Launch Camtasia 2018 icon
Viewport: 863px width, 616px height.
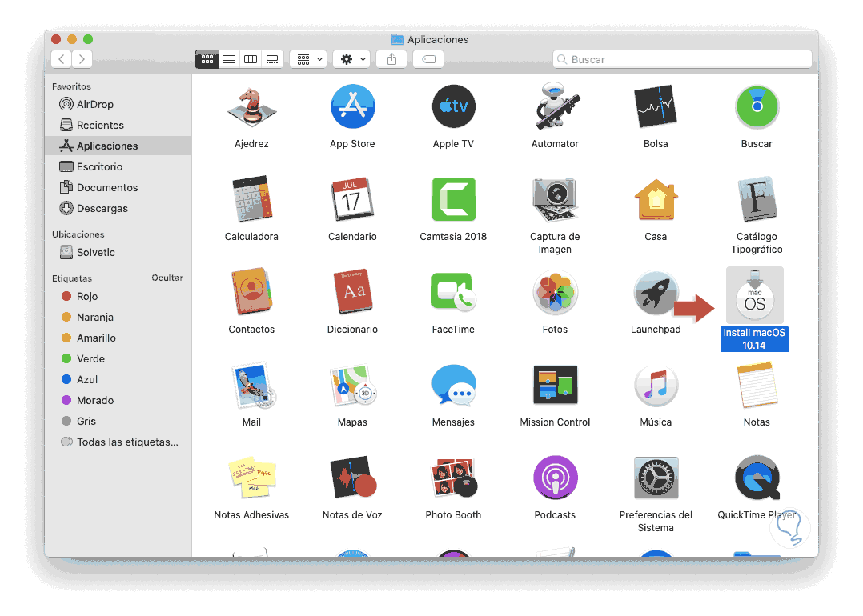pos(453,199)
